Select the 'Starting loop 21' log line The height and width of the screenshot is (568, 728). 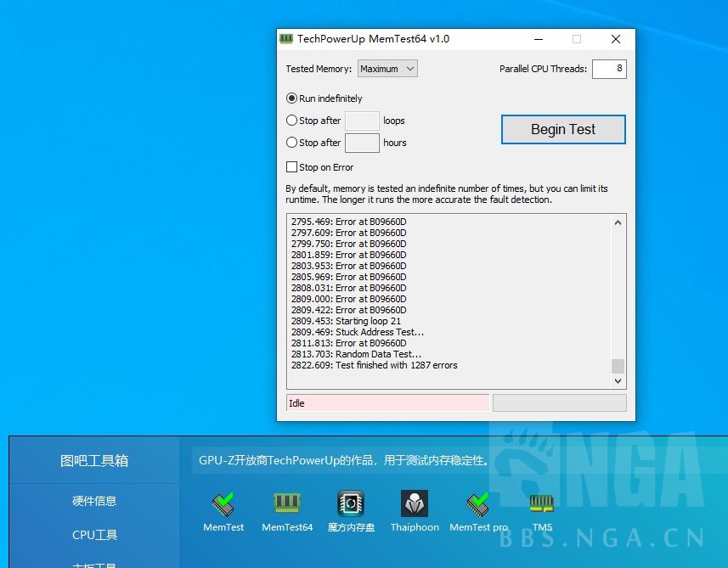[x=346, y=321]
